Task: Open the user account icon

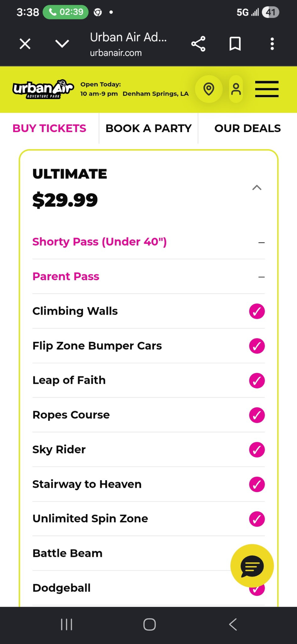Action: tap(236, 89)
